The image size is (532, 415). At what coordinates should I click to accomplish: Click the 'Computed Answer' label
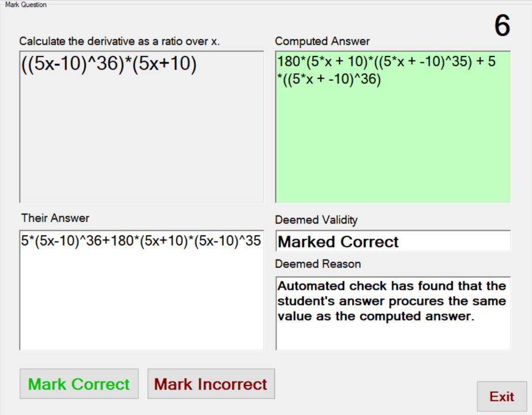coord(322,41)
